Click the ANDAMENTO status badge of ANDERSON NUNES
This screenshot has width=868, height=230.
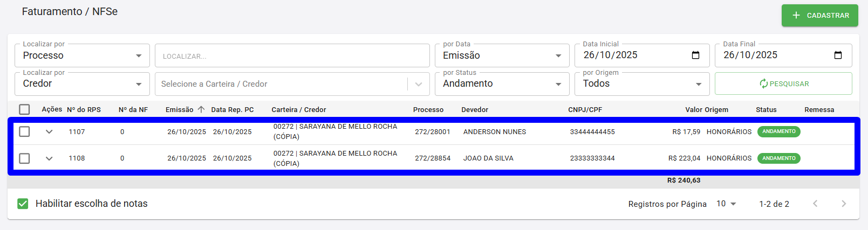tap(778, 131)
